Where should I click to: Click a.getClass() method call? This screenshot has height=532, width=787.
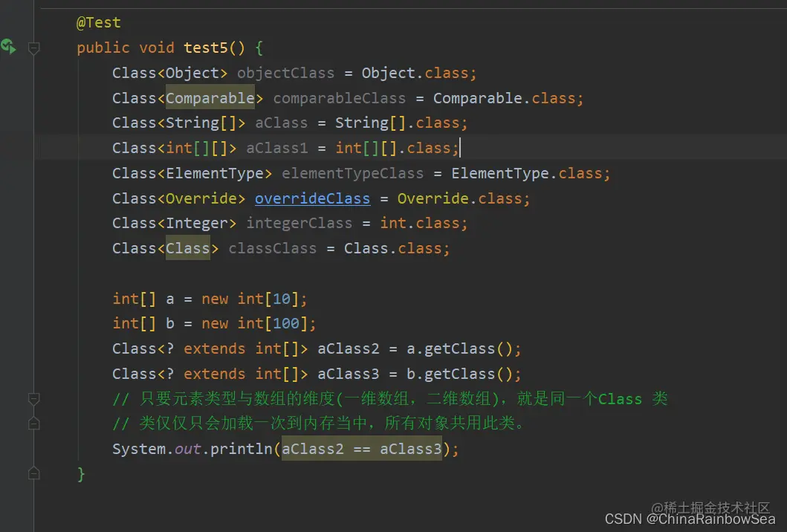(460, 348)
